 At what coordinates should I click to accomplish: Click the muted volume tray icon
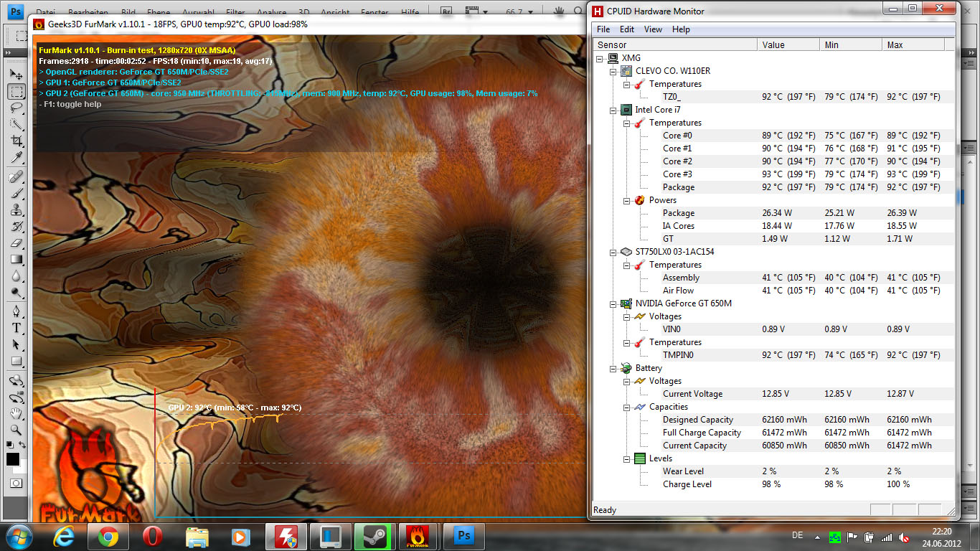click(x=905, y=537)
